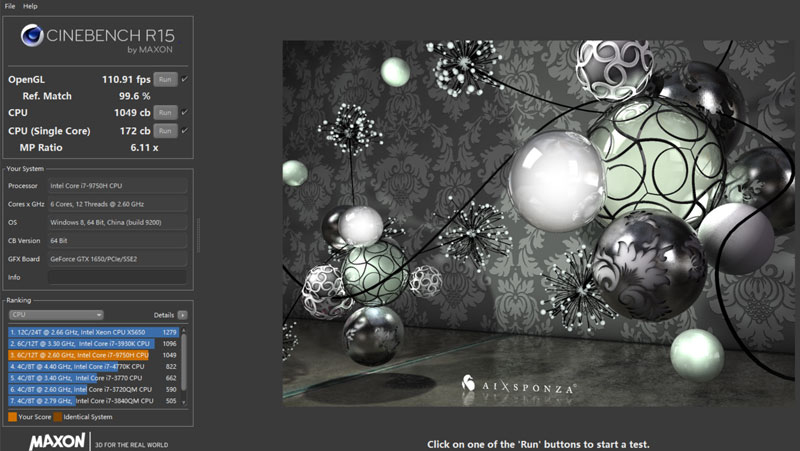Select highlighted ranking entry i7-9750H CPU
The image size is (800, 451).
point(93,355)
